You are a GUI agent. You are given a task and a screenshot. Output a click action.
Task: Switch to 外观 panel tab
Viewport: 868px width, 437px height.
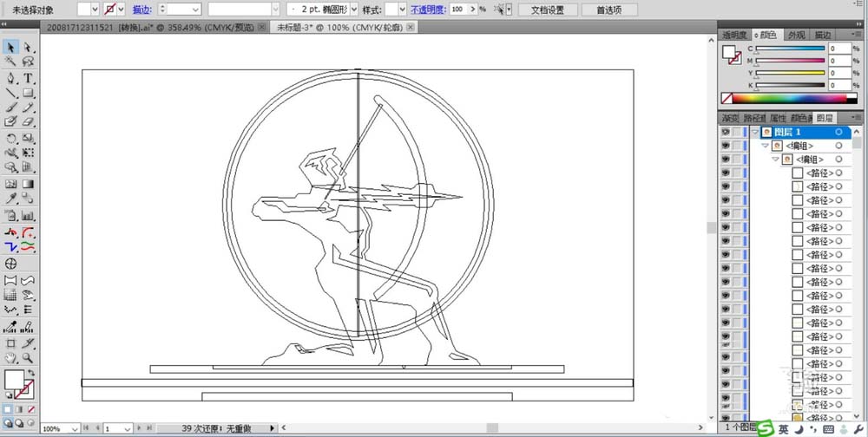tap(796, 35)
